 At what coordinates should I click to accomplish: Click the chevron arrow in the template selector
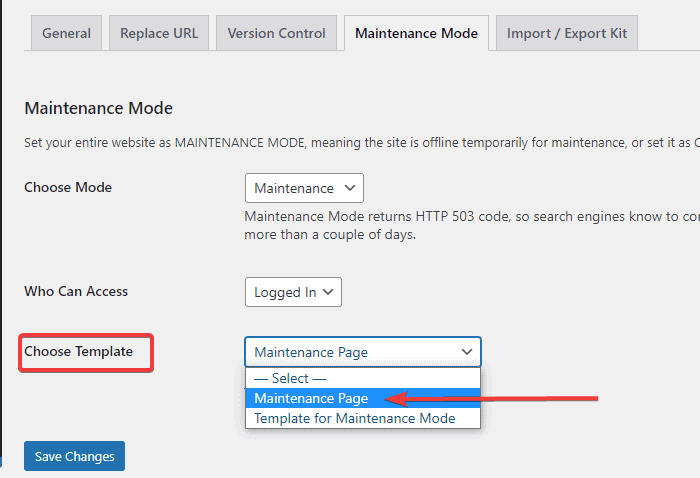point(467,352)
